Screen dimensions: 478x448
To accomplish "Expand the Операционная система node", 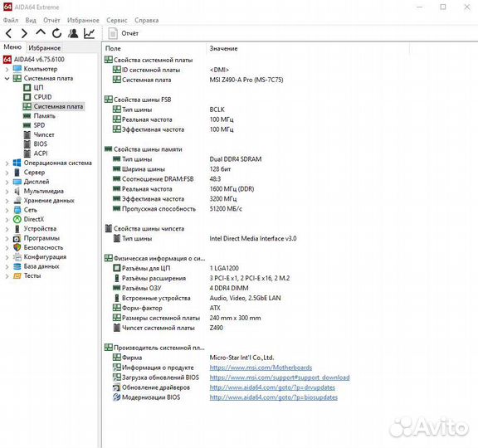I will (7, 163).
